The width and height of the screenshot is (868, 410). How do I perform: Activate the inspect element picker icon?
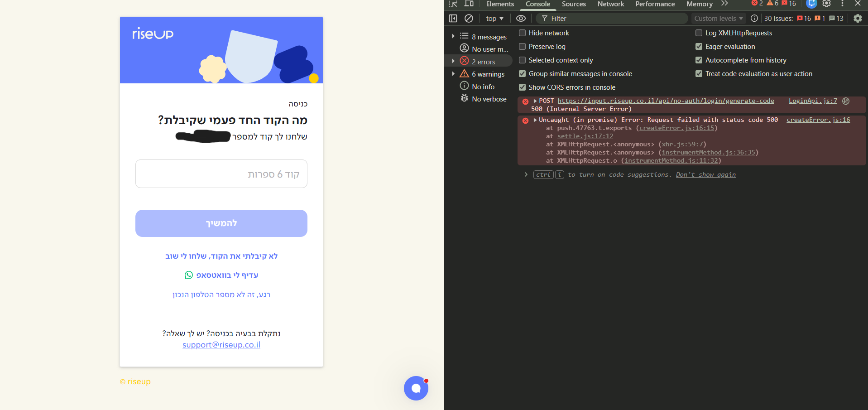[453, 4]
